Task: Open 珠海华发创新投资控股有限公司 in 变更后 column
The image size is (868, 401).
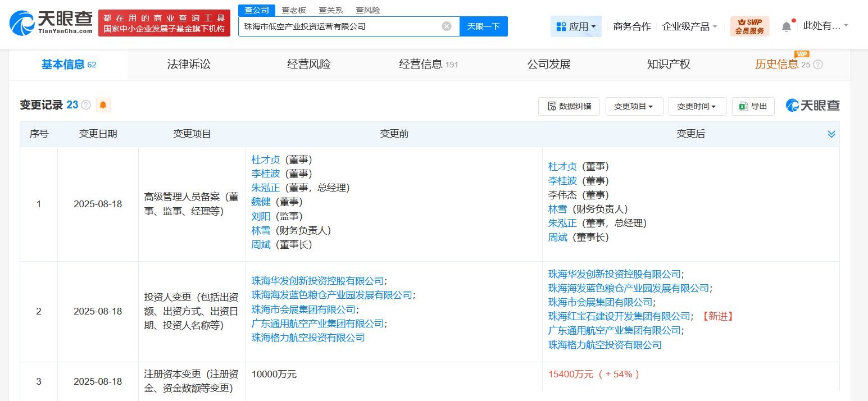Action: coord(615,274)
